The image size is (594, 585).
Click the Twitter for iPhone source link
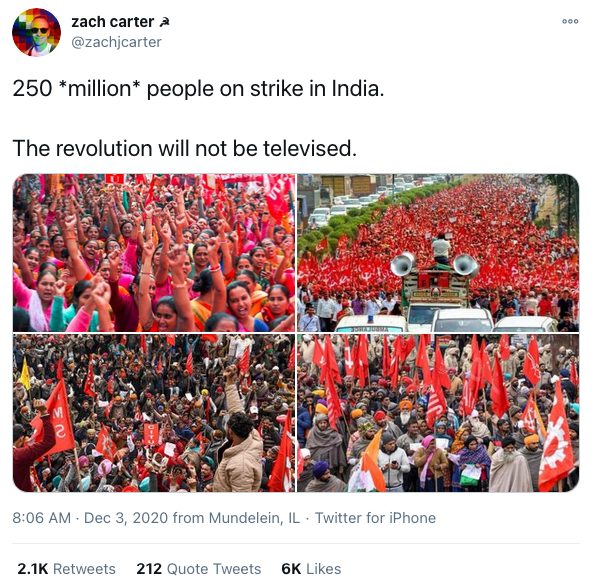click(x=375, y=518)
